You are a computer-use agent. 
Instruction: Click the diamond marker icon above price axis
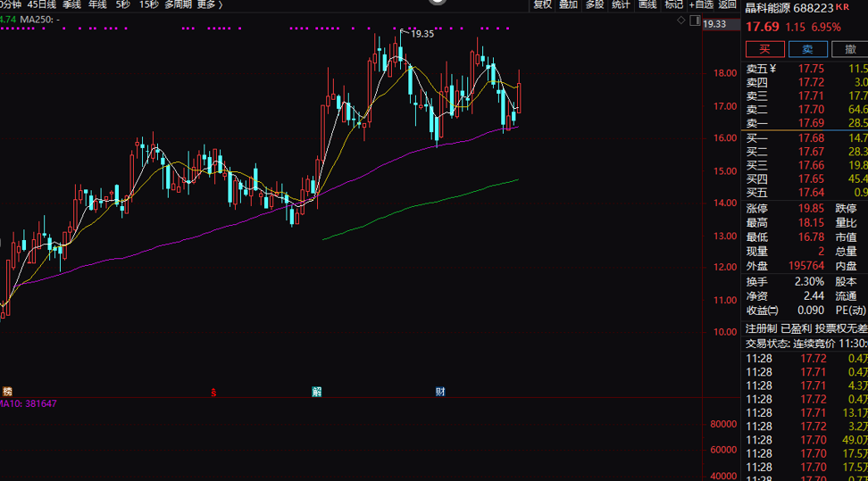pyautogui.click(x=681, y=19)
